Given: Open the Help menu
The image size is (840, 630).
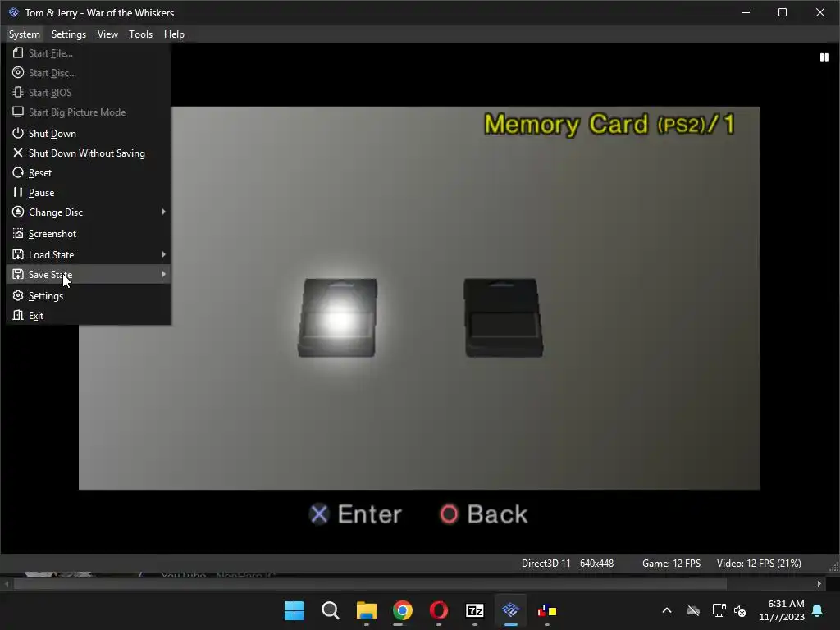Looking at the screenshot, I should 174,34.
